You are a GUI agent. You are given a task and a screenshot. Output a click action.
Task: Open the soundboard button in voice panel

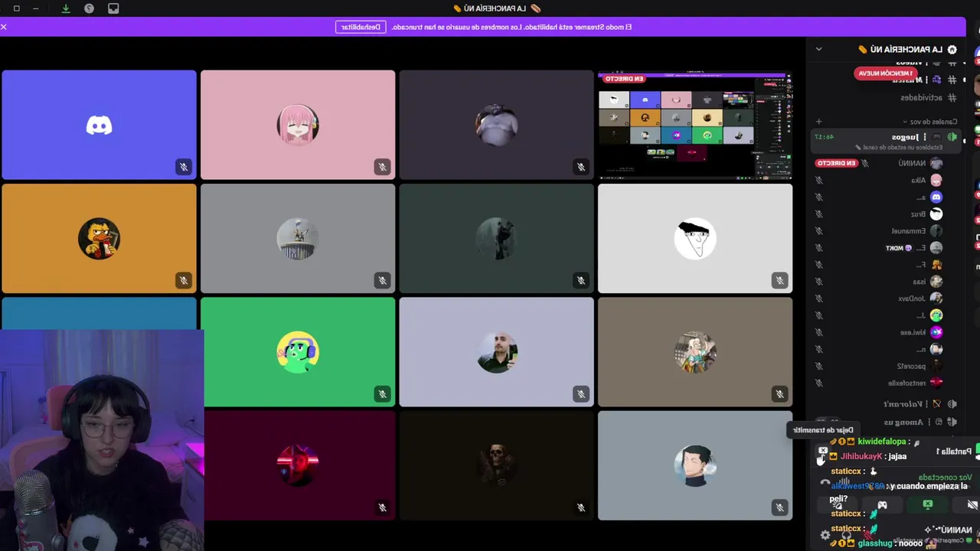(x=838, y=505)
